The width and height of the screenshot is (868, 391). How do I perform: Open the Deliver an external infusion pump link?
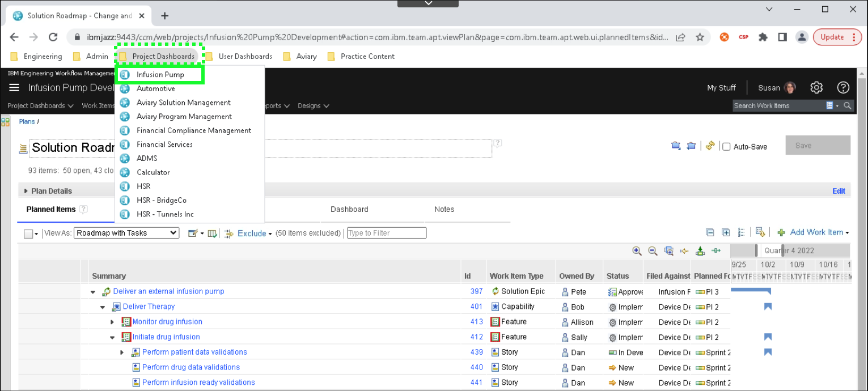click(168, 292)
